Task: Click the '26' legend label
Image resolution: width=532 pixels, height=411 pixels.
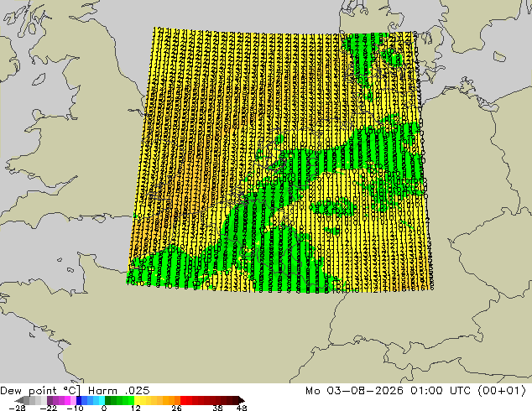Action: coord(176,408)
